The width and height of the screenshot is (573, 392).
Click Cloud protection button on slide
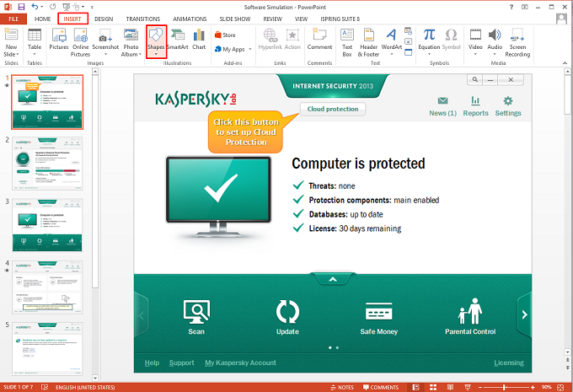tap(333, 109)
